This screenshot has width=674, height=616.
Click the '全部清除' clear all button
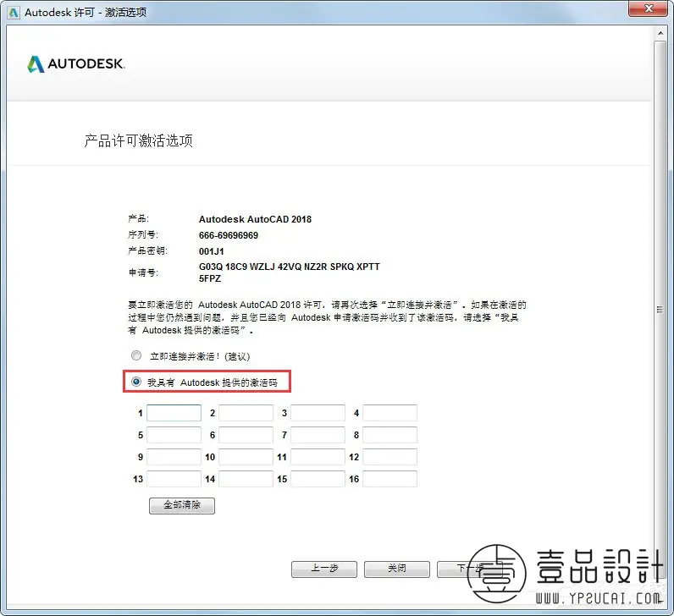182,505
